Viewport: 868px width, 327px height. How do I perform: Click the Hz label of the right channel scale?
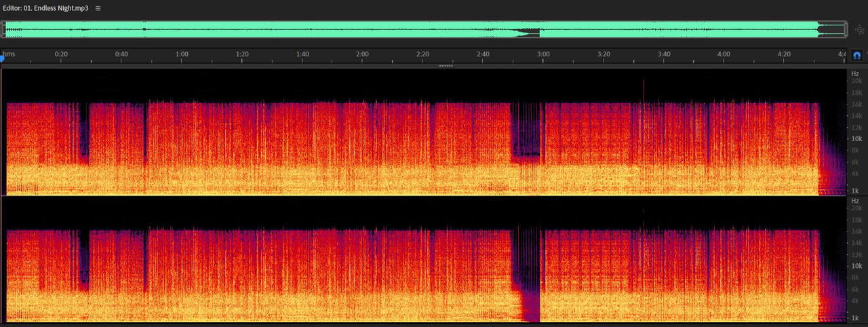point(855,201)
